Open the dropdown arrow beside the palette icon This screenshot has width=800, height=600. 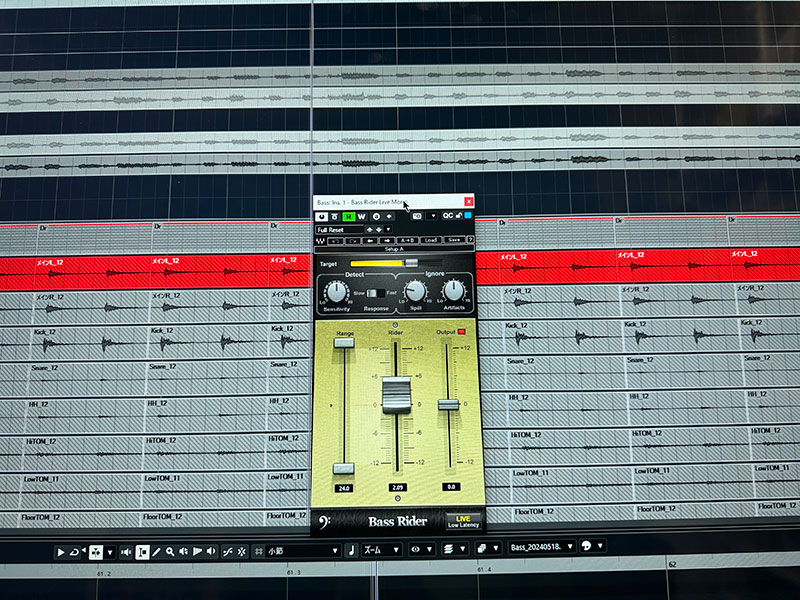click(600, 546)
